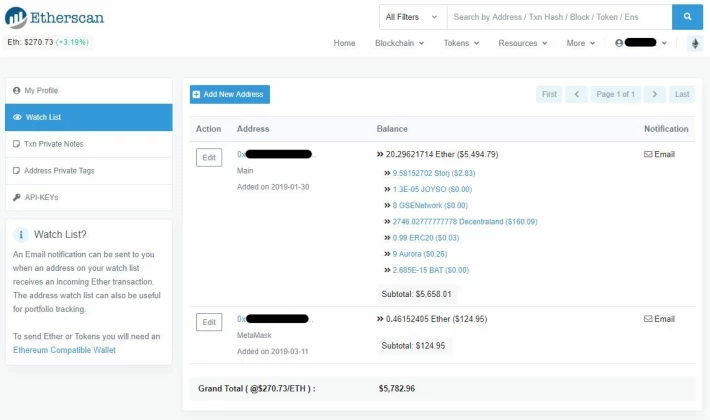Viewport: 710px width, 420px height.
Task: Go to next page arrow
Action: pos(655,94)
